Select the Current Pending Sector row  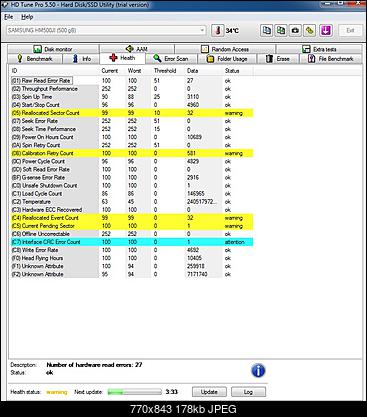coord(132,226)
